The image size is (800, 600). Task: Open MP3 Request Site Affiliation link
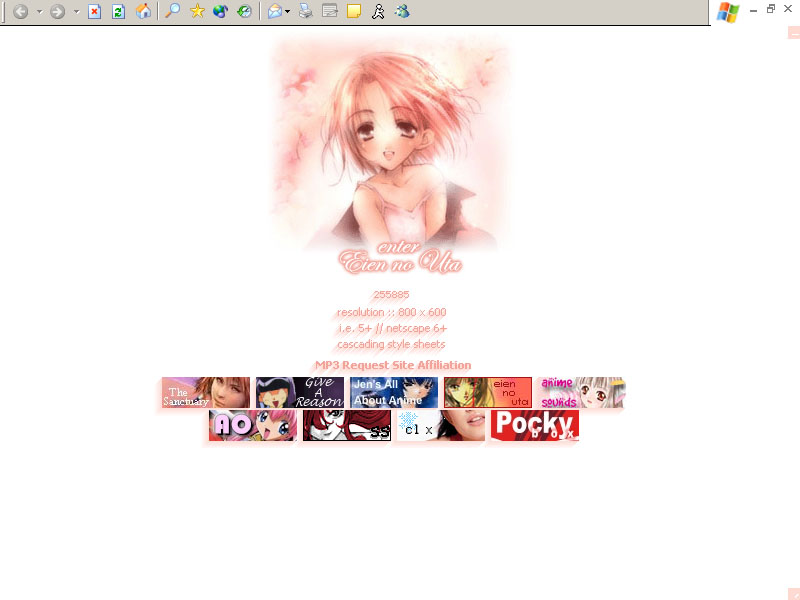coord(393,365)
